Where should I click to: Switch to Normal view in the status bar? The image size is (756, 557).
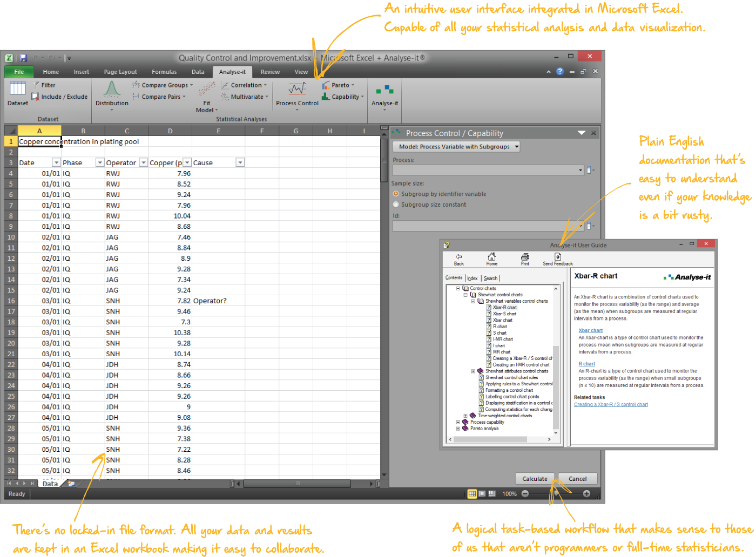pos(473,494)
